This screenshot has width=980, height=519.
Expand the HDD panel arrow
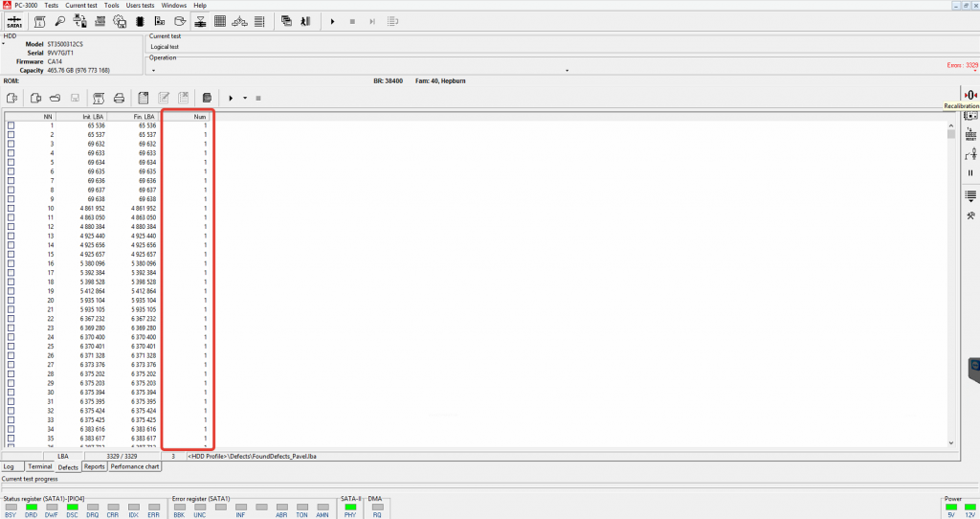3,44
